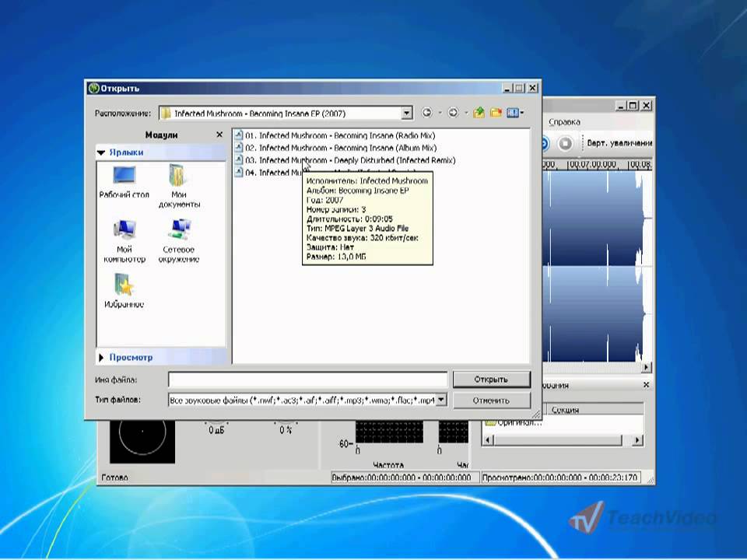Viewport: 747px width, 560px height.
Task: Open the Рабочий стол shortcut
Action: (x=124, y=182)
